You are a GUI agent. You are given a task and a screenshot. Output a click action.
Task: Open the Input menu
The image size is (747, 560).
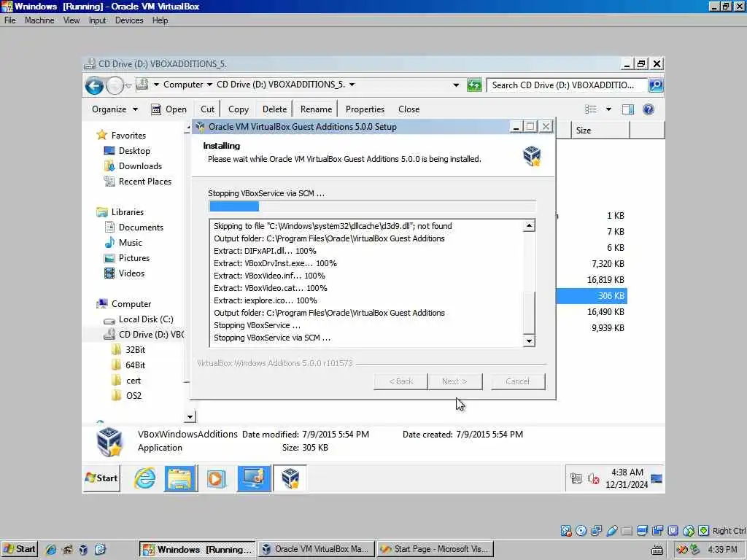click(97, 20)
